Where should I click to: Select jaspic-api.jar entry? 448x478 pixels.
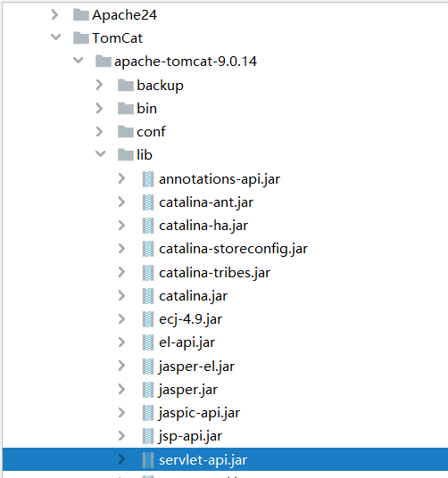click(199, 413)
